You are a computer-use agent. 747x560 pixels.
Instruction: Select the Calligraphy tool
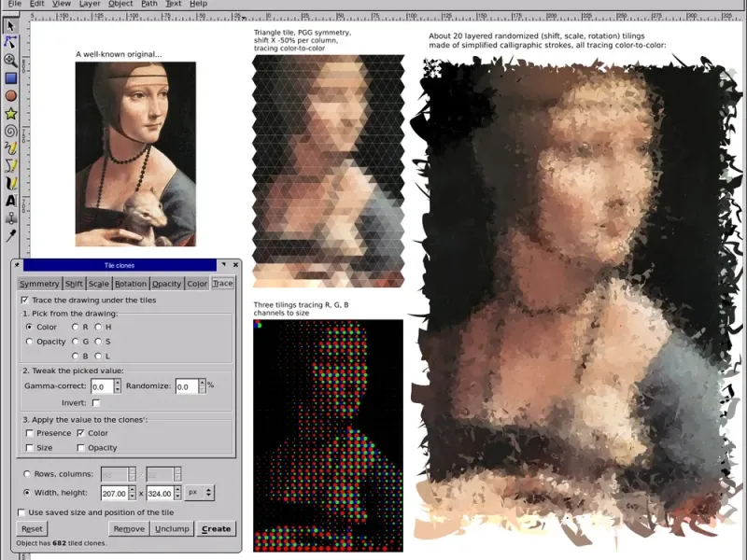(x=10, y=183)
